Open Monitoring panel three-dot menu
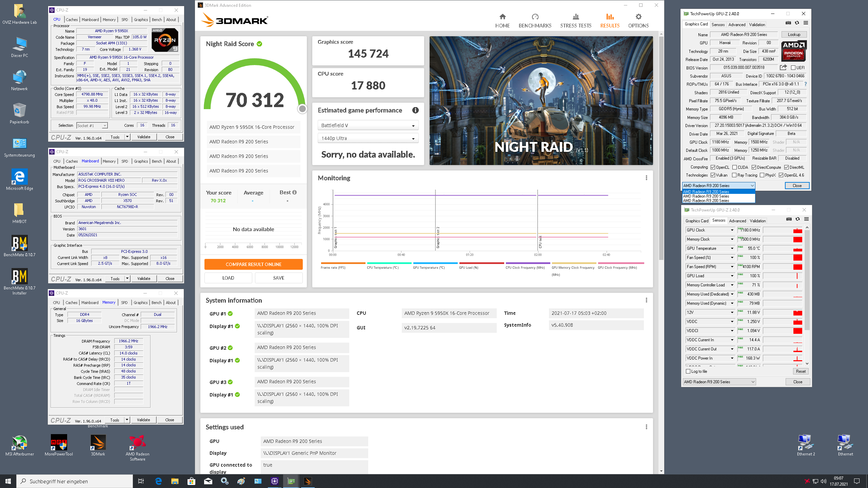 646,178
